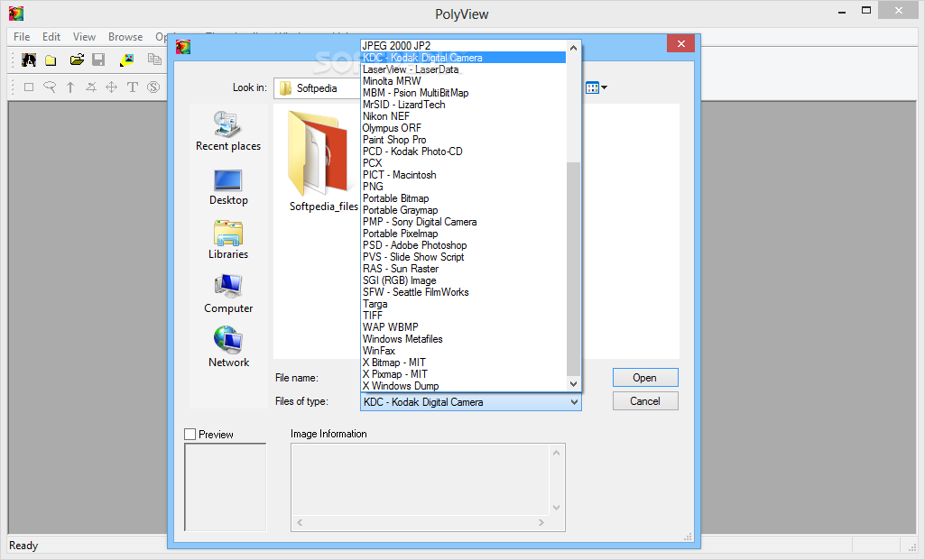925x560 pixels.
Task: Click the PolyView parrot icon in title bar
Action: pos(16,13)
